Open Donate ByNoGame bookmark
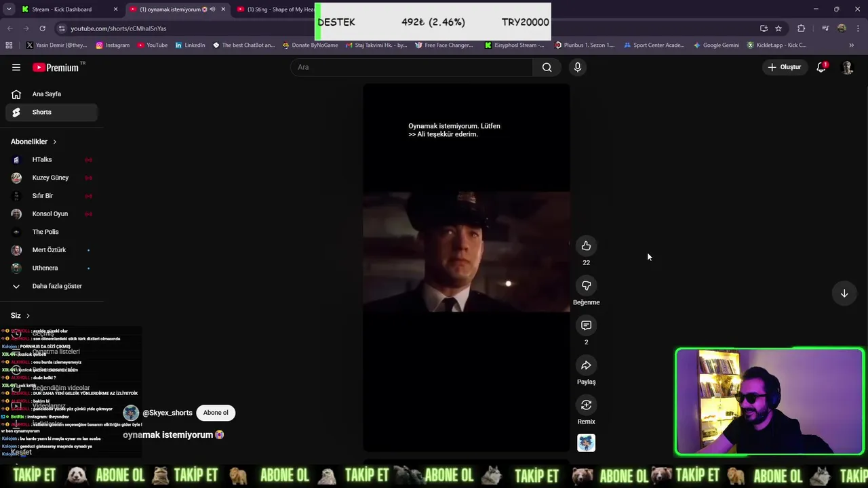The image size is (868, 488). pos(311,45)
